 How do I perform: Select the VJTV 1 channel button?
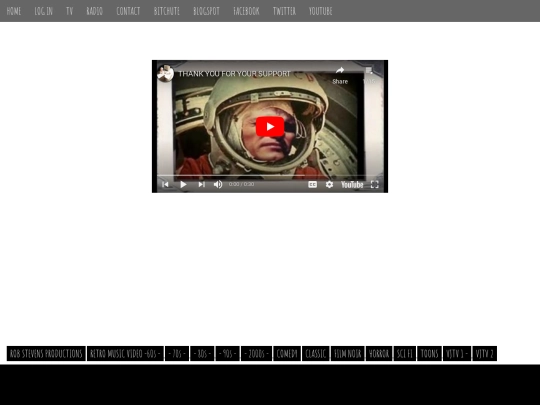[x=457, y=353]
